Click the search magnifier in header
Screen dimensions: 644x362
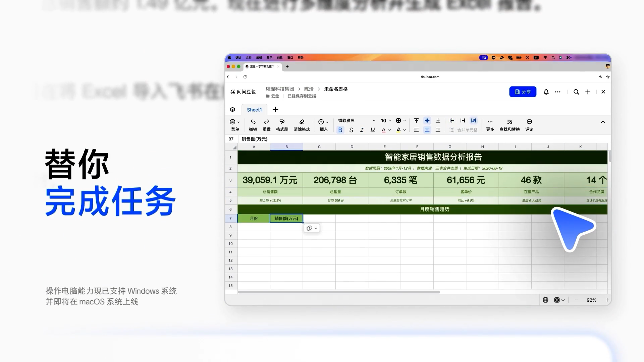[576, 92]
